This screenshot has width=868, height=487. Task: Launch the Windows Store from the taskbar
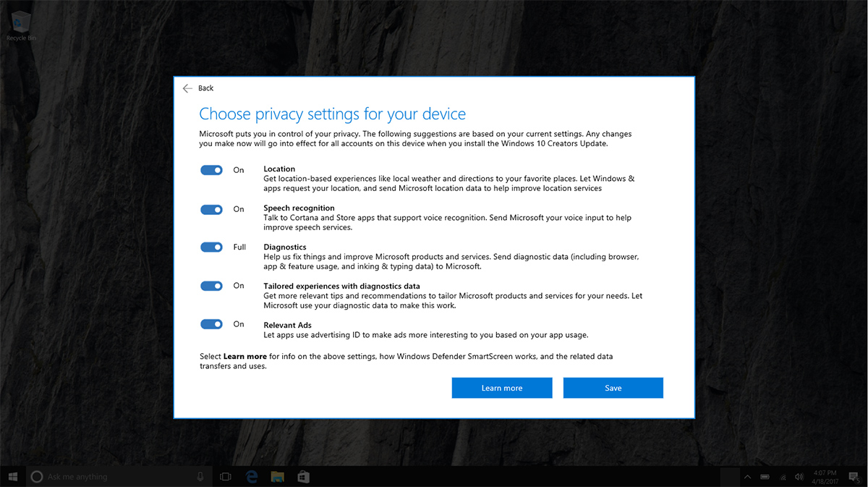pyautogui.click(x=303, y=477)
